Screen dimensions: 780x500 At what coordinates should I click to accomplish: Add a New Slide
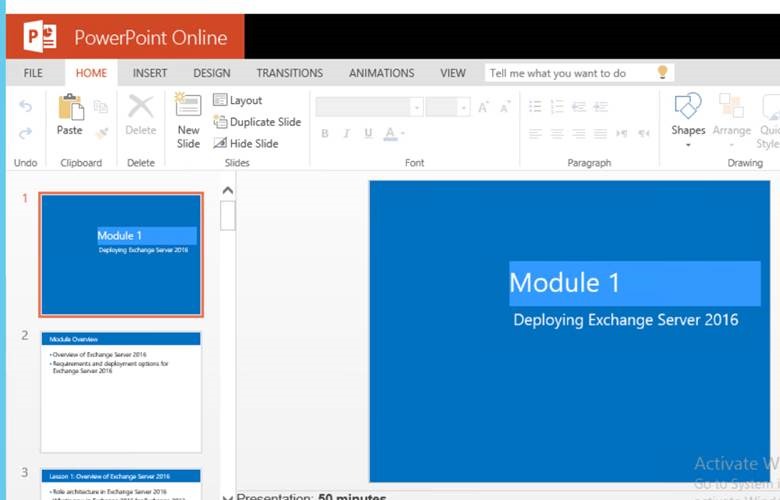189,120
